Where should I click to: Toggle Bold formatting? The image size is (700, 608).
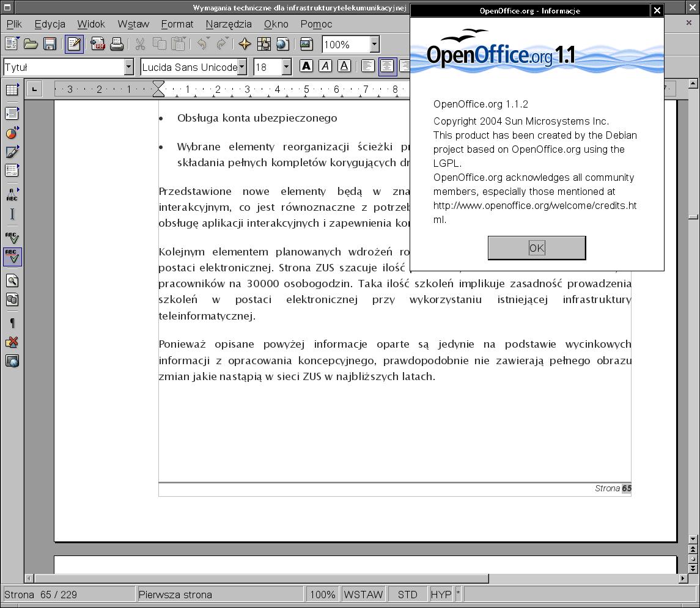click(x=306, y=67)
